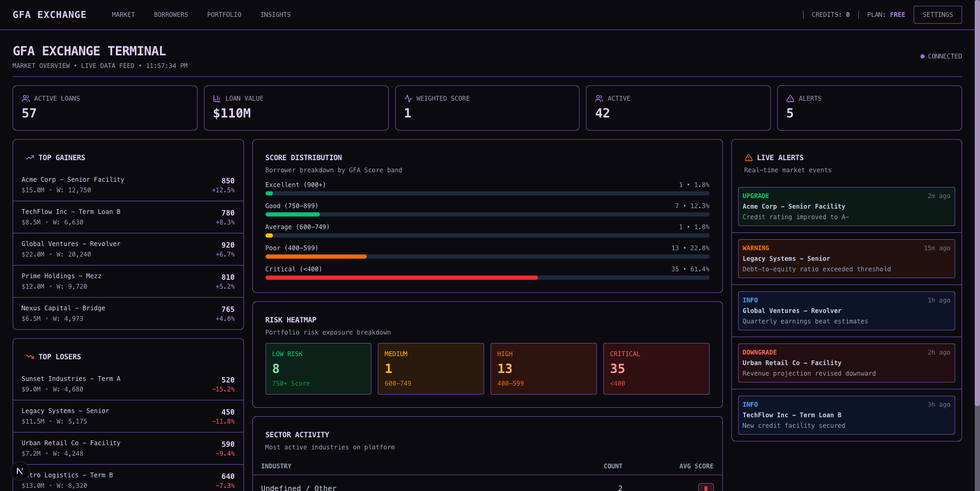Click the Active Loans people icon
Screen dimensions: 980x491
(25, 98)
